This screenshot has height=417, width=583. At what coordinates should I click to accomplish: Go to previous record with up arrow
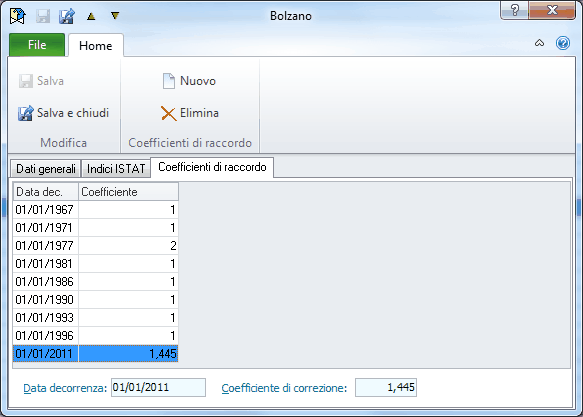click(91, 16)
